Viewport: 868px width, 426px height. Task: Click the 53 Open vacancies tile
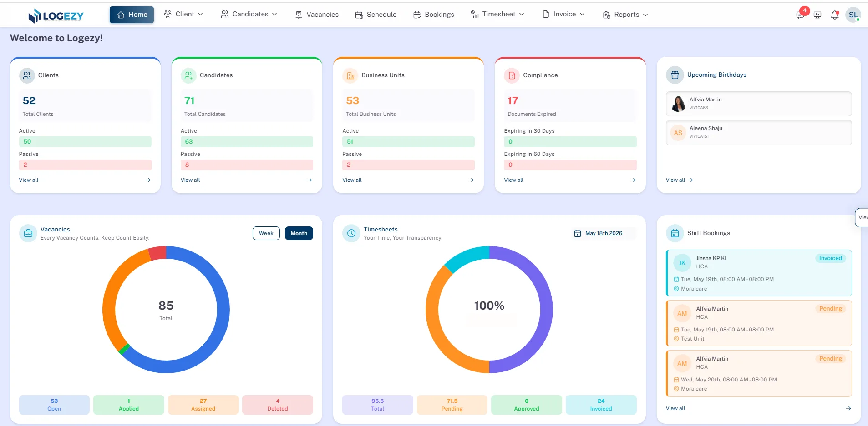coord(54,405)
